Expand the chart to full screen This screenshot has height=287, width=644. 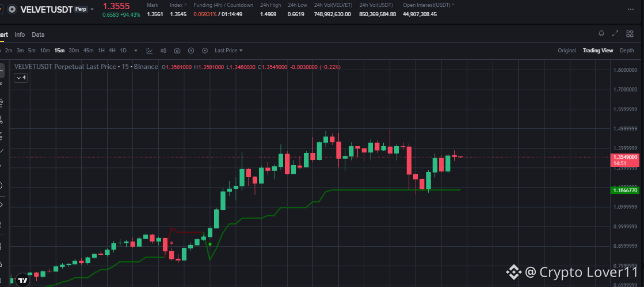[x=615, y=34]
